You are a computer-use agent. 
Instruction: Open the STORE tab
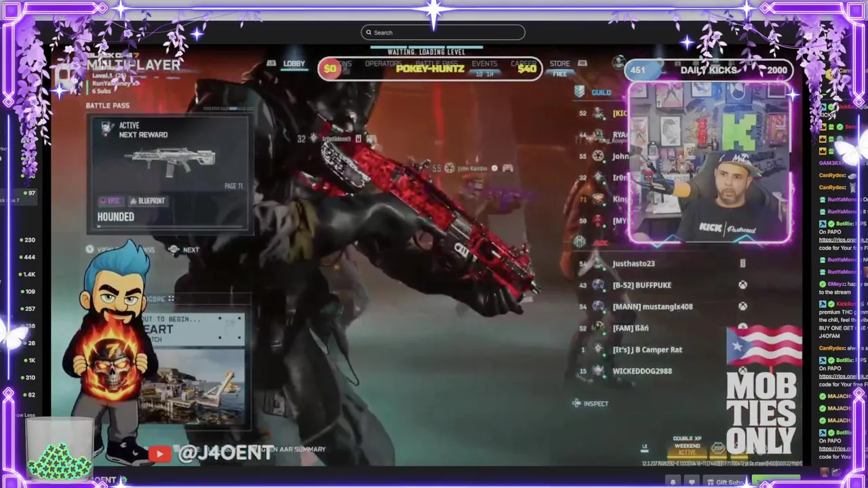(559, 64)
